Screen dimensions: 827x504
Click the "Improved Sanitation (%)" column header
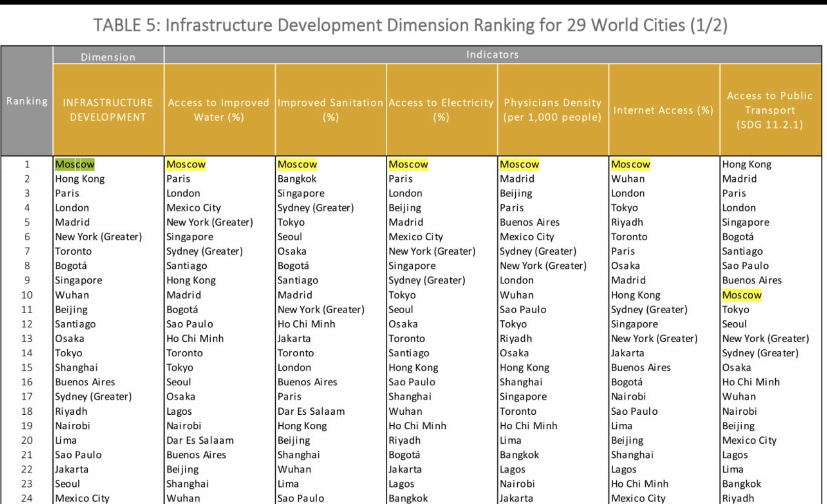330,110
